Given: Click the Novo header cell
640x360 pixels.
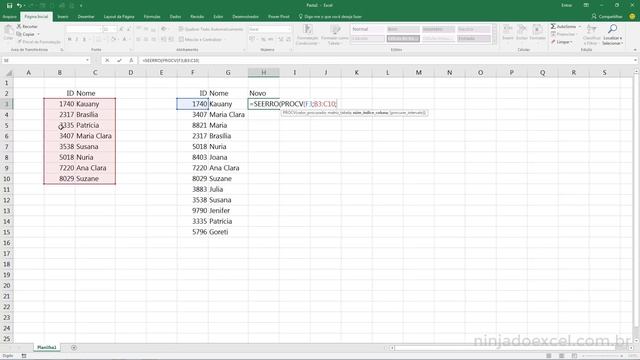Looking at the screenshot, I should coord(264,93).
